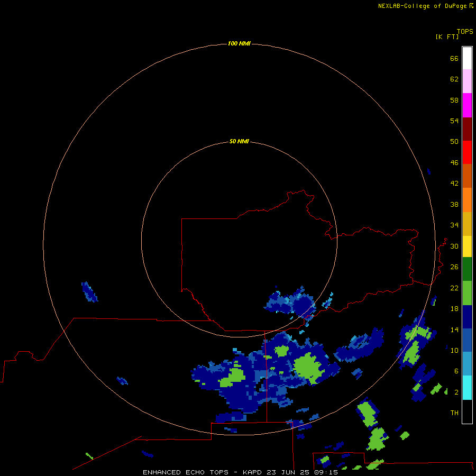This screenshot has height=476, width=476.
Task: Click the legend value 6
Action: tap(456, 371)
